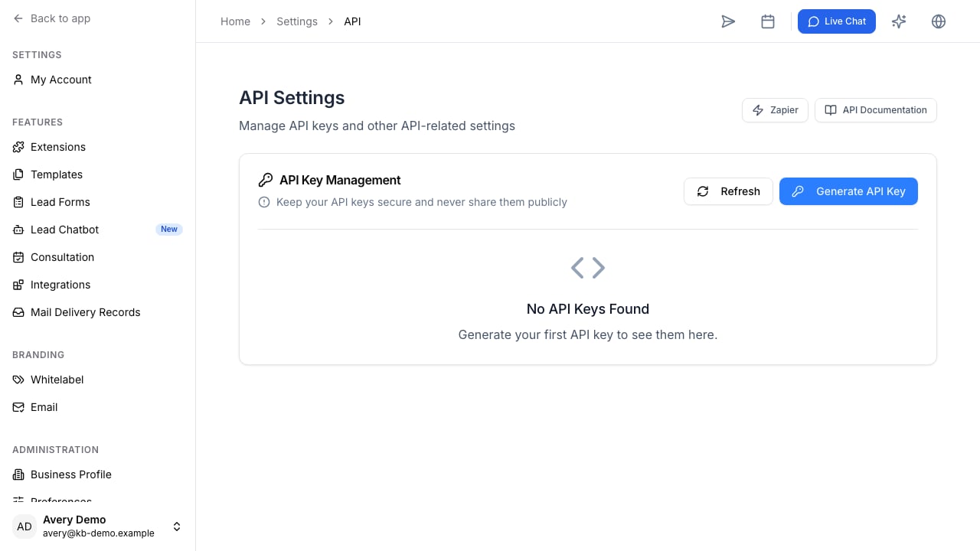
Task: Click the 'No API Keys Found' text
Action: point(588,309)
